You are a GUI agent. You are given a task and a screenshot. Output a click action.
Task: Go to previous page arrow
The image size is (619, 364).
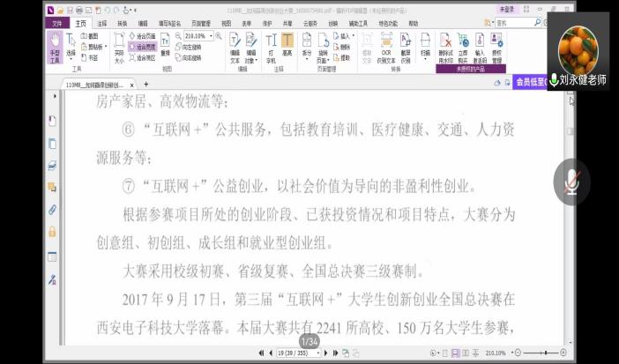(271, 353)
